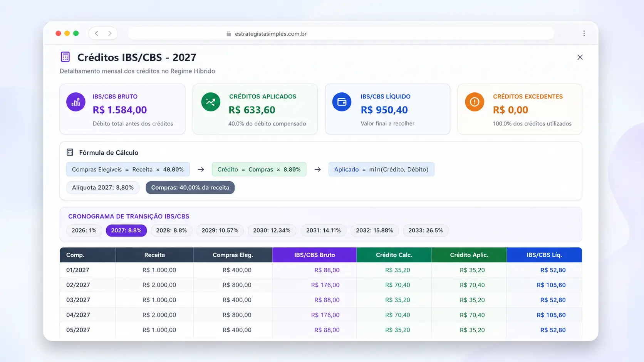Go forward with the browser forward arrow

[x=110, y=33]
